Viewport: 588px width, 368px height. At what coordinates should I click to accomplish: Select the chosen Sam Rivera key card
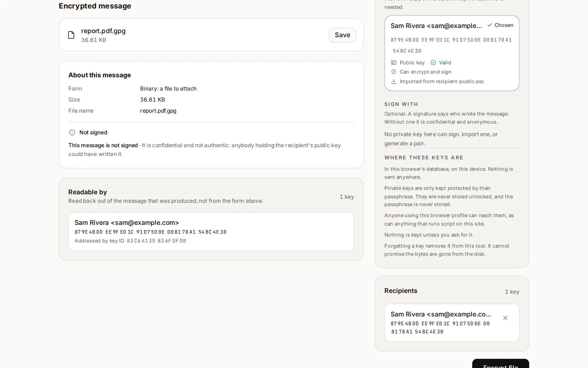[x=452, y=53]
